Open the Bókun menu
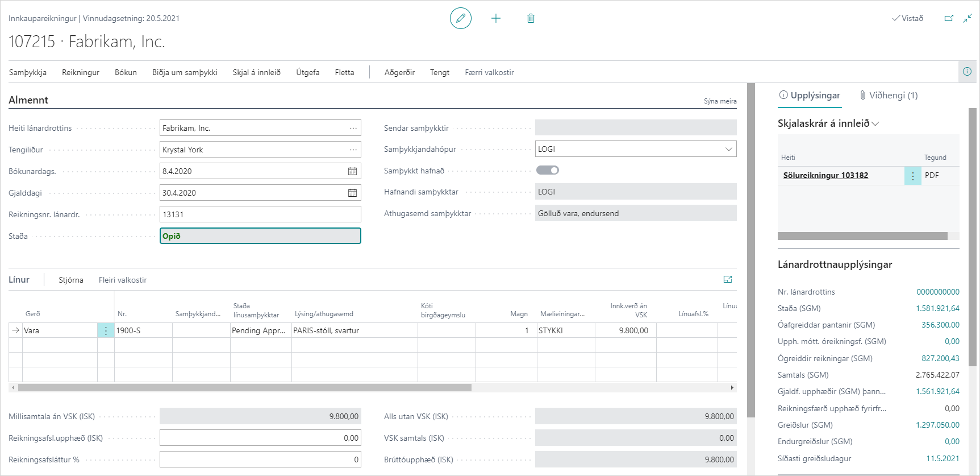Image resolution: width=980 pixels, height=476 pixels. click(x=126, y=72)
